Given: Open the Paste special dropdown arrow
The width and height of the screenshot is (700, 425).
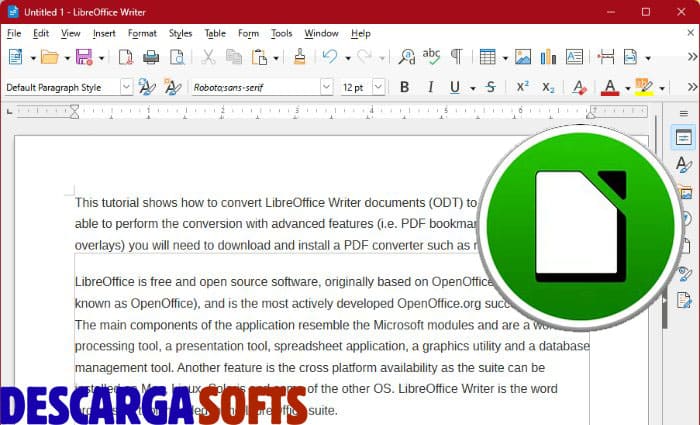Looking at the screenshot, I should (276, 58).
